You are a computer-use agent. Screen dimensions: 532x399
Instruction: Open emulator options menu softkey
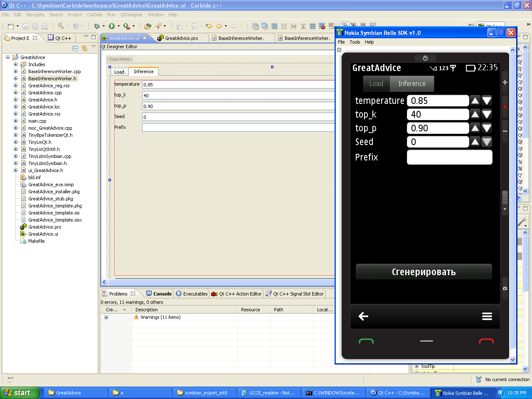[x=487, y=316]
